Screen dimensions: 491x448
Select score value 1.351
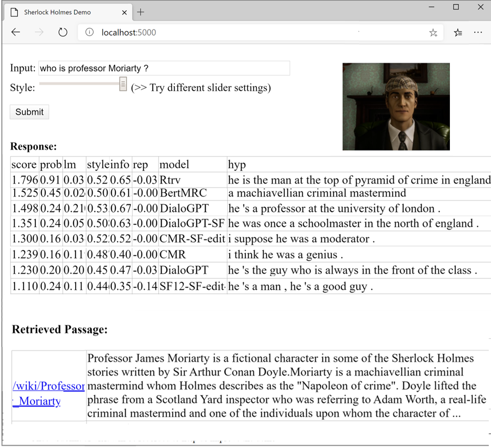pos(25,224)
